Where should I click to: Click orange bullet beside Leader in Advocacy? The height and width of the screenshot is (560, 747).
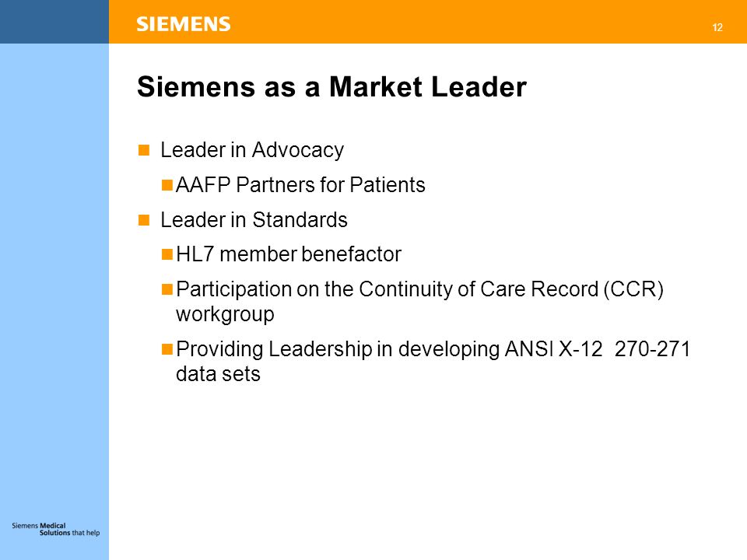(x=144, y=150)
